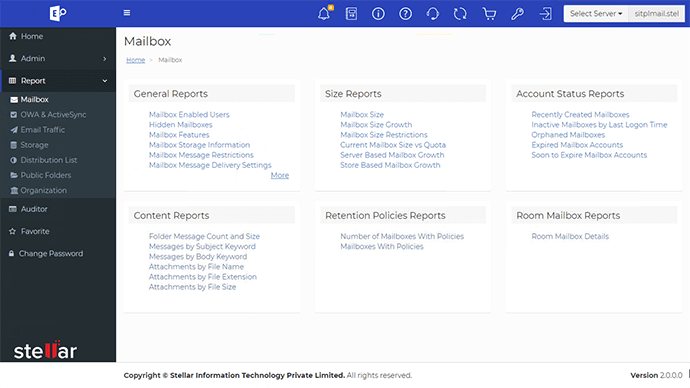This screenshot has width=690, height=388.
Task: Click the sitplmail.stel server field
Action: tap(656, 14)
